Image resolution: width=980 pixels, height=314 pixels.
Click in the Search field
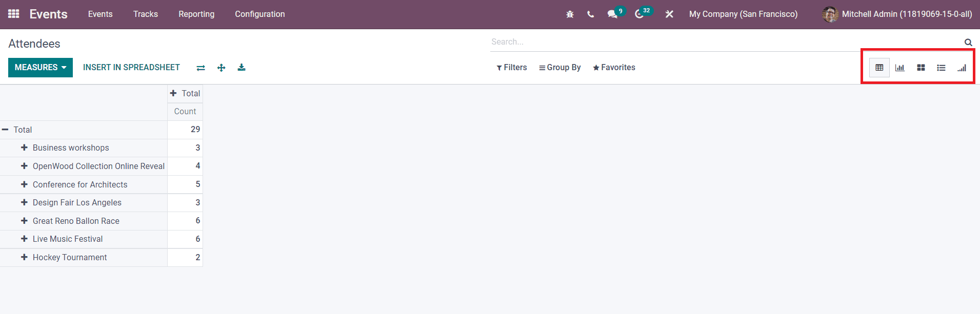pyautogui.click(x=726, y=42)
